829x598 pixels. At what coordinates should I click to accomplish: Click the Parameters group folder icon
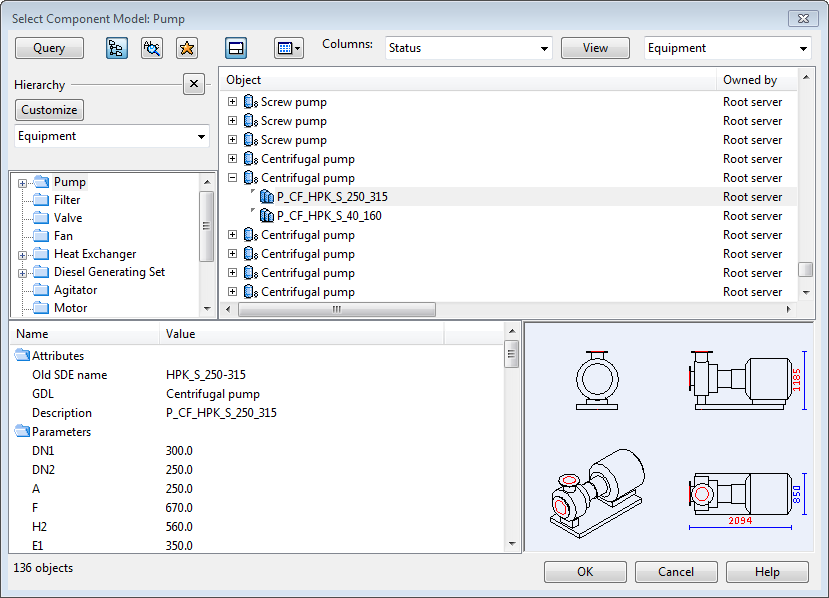coord(22,432)
